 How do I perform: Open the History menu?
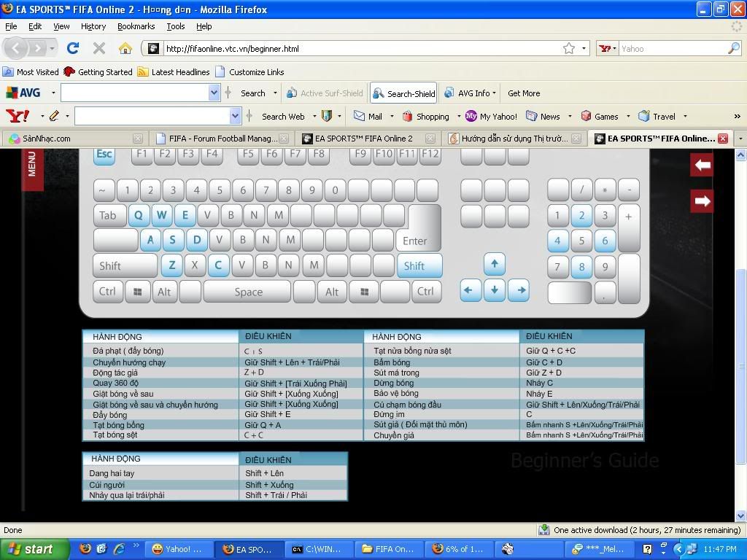pos(93,26)
